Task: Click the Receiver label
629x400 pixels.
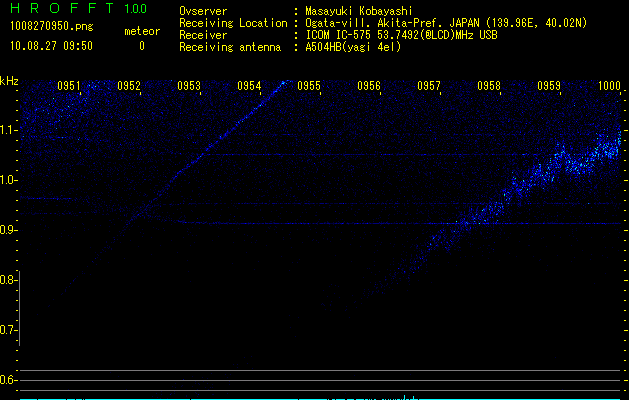Action: 203,35
